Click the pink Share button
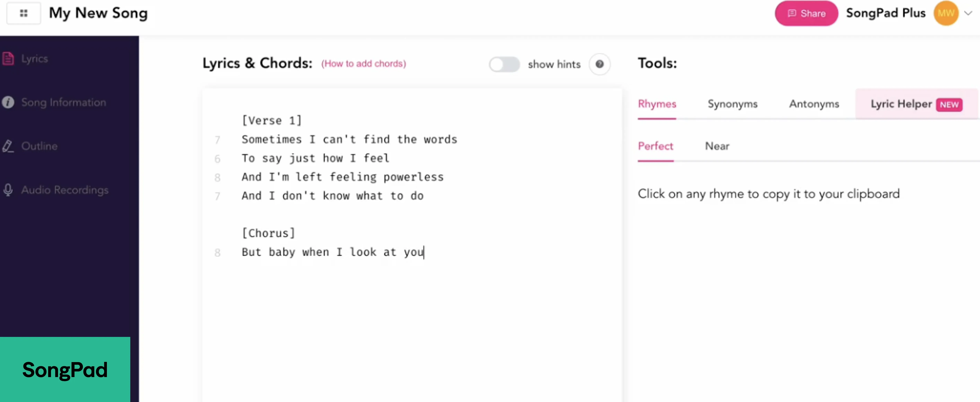The image size is (980, 402). (x=806, y=13)
